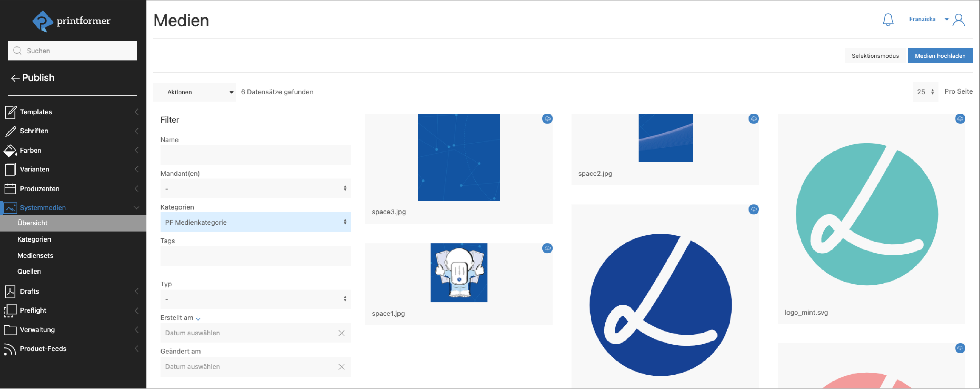This screenshot has height=389, width=980.
Task: Clear the Geändert am date field
Action: pyautogui.click(x=341, y=367)
